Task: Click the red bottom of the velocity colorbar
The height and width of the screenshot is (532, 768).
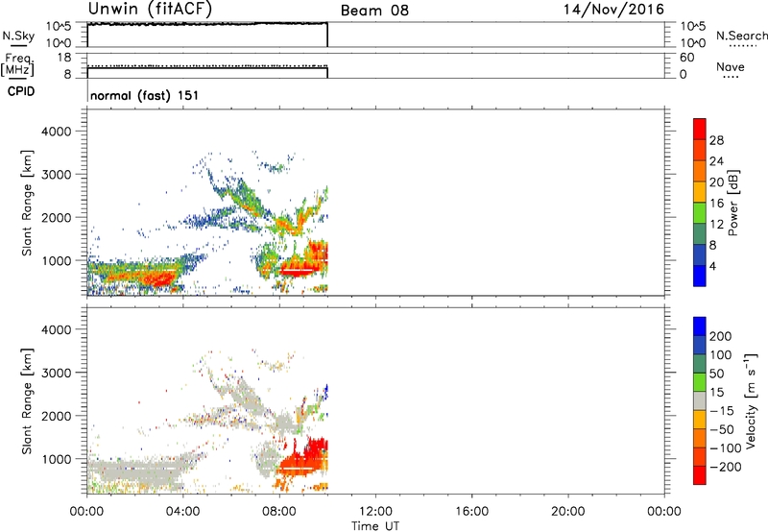Action: (700, 475)
